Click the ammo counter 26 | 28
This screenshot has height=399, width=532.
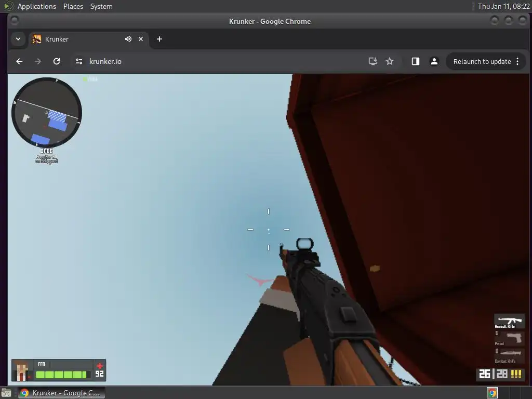(x=493, y=374)
